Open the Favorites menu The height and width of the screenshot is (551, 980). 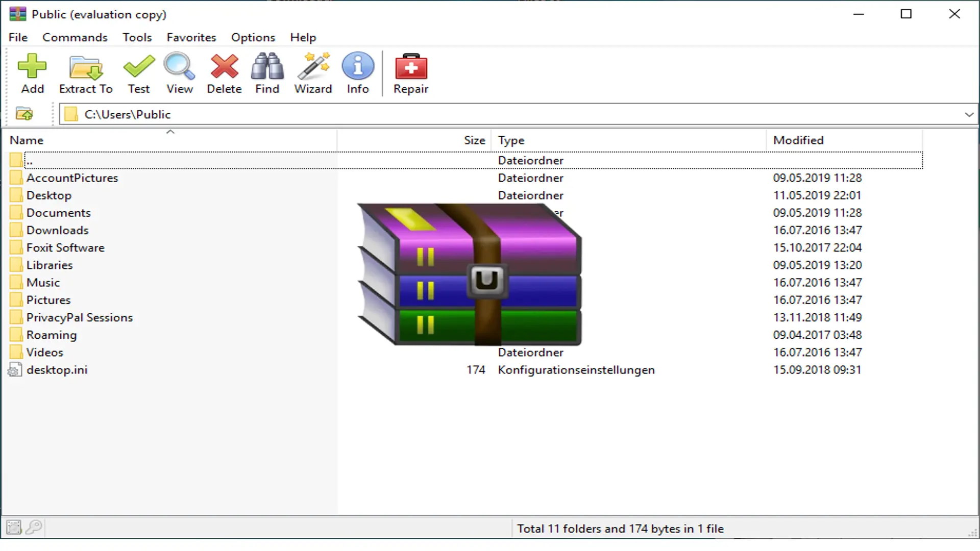(191, 37)
